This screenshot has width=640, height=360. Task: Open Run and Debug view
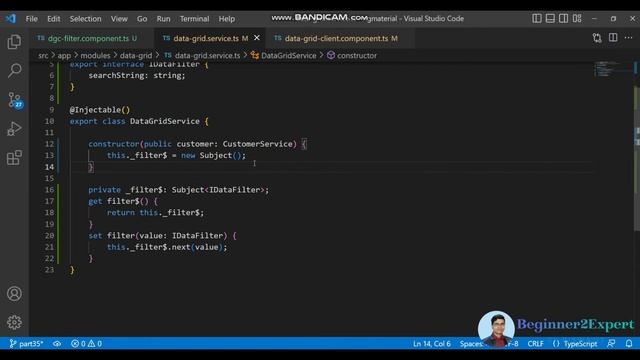tap(14, 129)
